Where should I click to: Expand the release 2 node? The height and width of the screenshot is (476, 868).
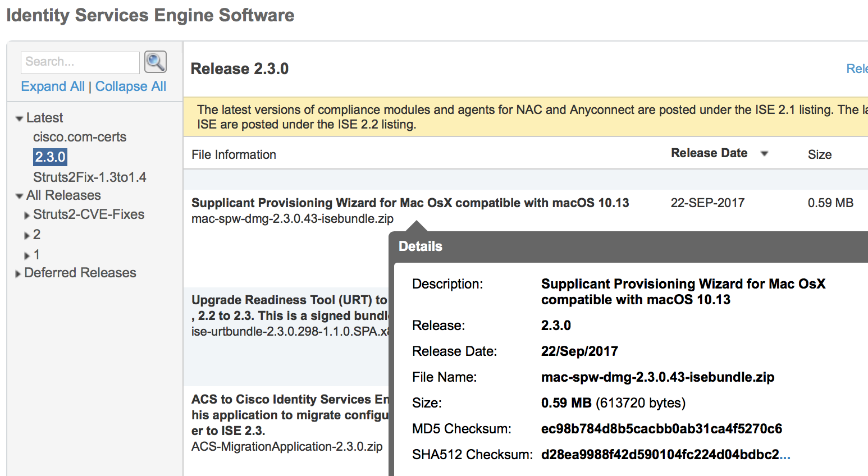point(26,236)
